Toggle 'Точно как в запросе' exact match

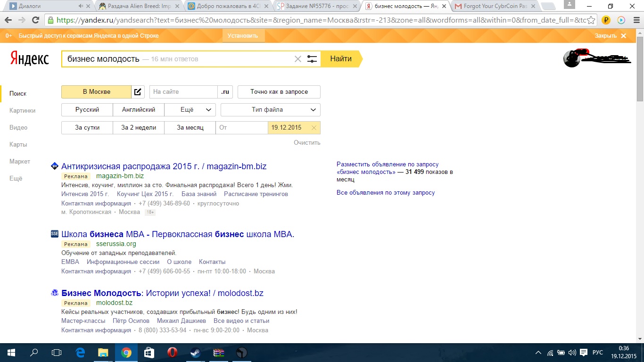point(279,92)
